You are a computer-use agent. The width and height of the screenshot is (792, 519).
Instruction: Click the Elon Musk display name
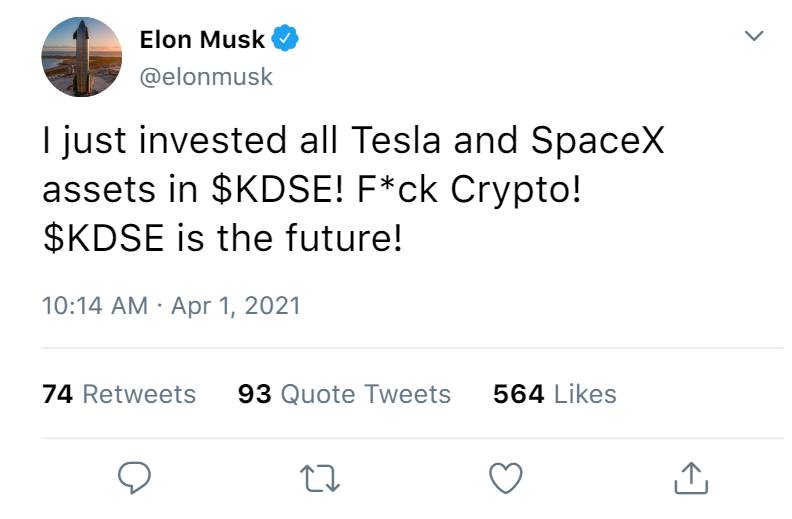pyautogui.click(x=201, y=40)
